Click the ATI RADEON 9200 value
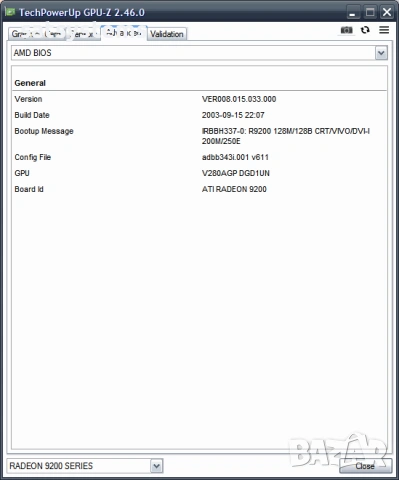Image resolution: width=399 pixels, height=480 pixels. pos(234,189)
